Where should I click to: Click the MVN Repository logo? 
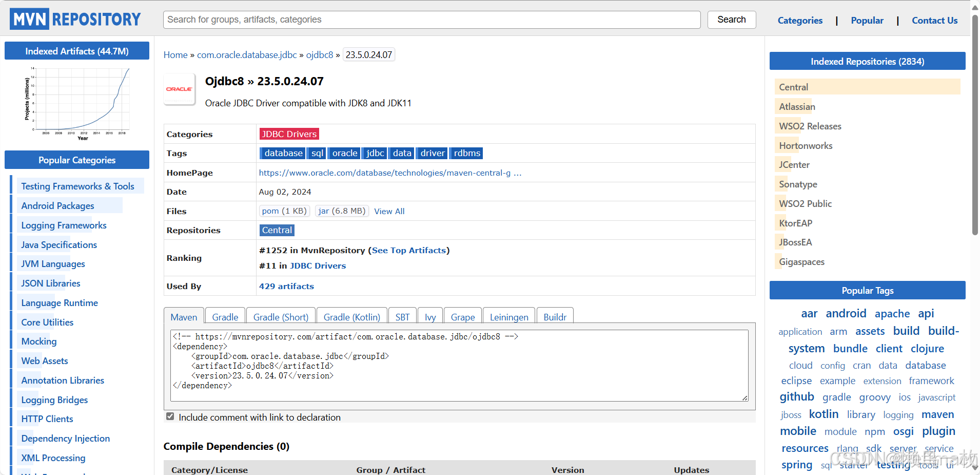coord(75,19)
